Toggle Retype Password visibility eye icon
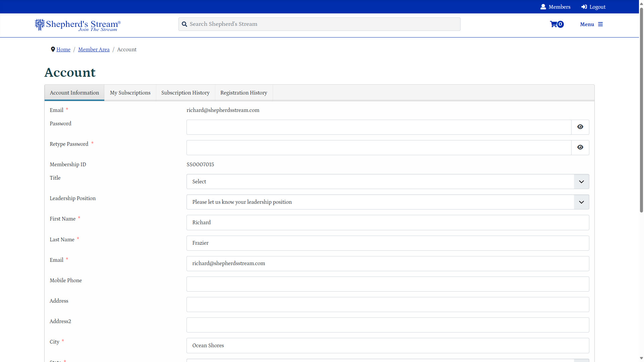This screenshot has width=644, height=362. [580, 147]
